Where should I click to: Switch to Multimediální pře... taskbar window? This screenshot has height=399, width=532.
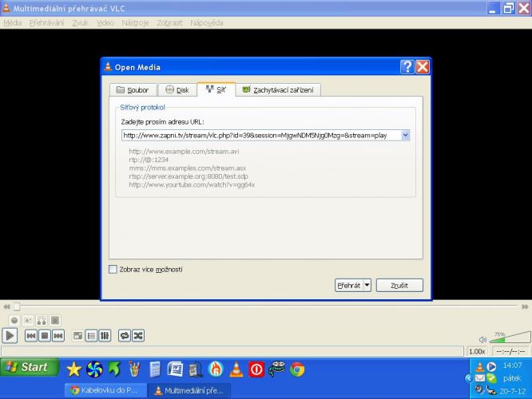189,390
